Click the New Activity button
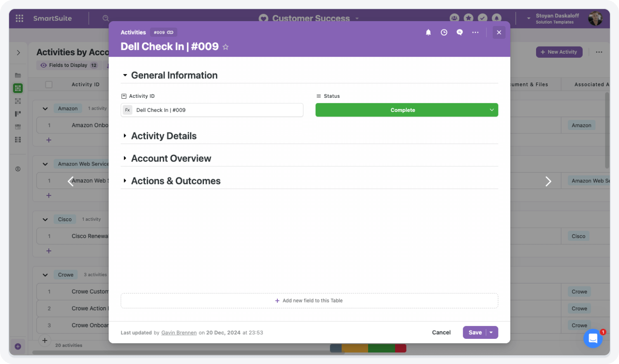Screen dimensions: 619x364 (559, 52)
